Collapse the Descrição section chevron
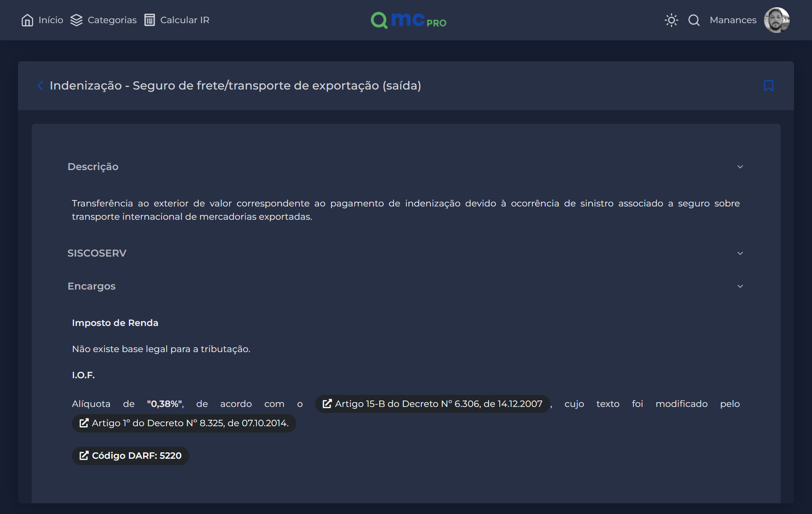 tap(740, 167)
